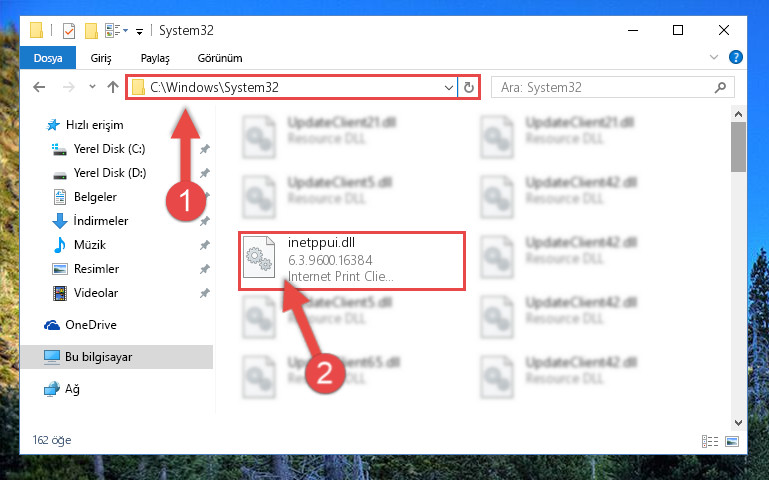769x480 pixels.
Task: Open the Dosya menu tab
Action: (x=48, y=58)
